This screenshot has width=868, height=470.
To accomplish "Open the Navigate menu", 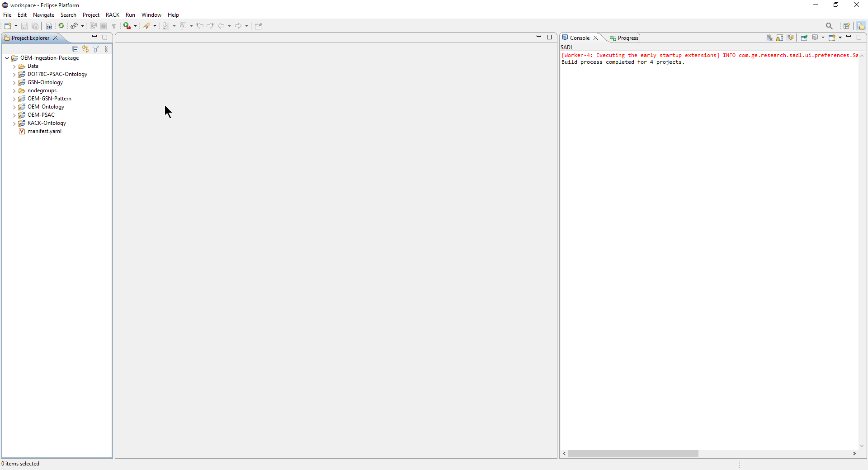I will point(44,15).
